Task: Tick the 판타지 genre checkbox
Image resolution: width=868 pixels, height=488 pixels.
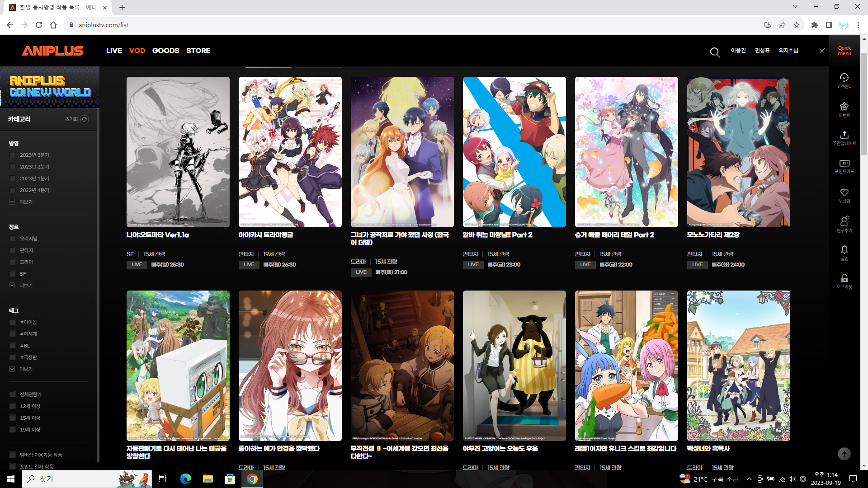Action: click(x=13, y=250)
